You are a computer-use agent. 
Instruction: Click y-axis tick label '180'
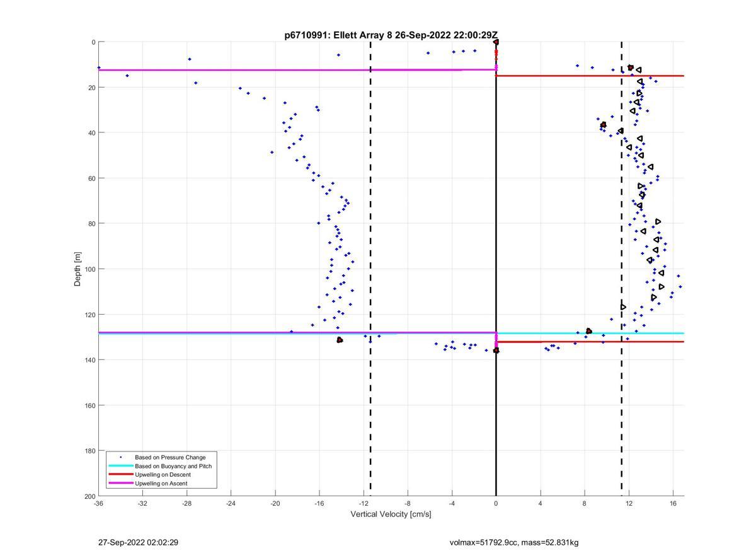tap(89, 451)
